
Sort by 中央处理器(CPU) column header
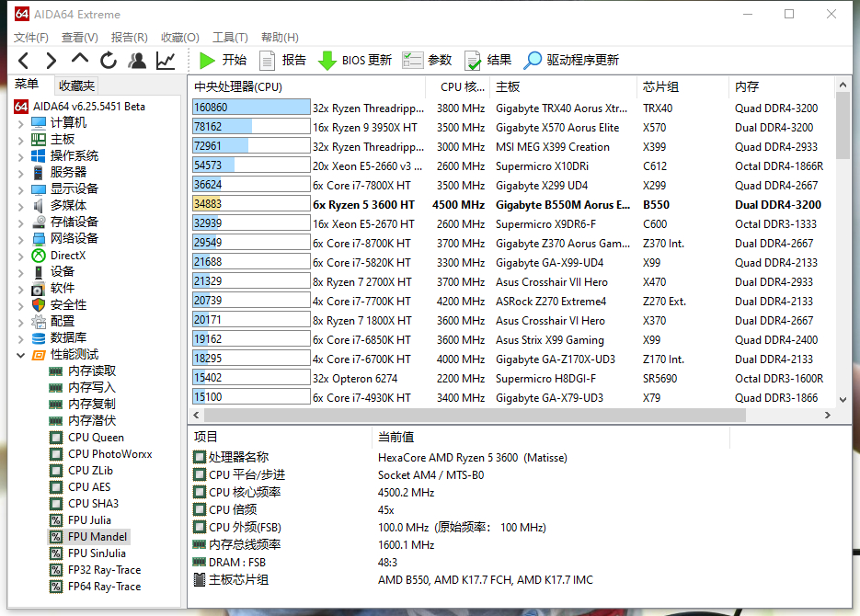pos(307,86)
